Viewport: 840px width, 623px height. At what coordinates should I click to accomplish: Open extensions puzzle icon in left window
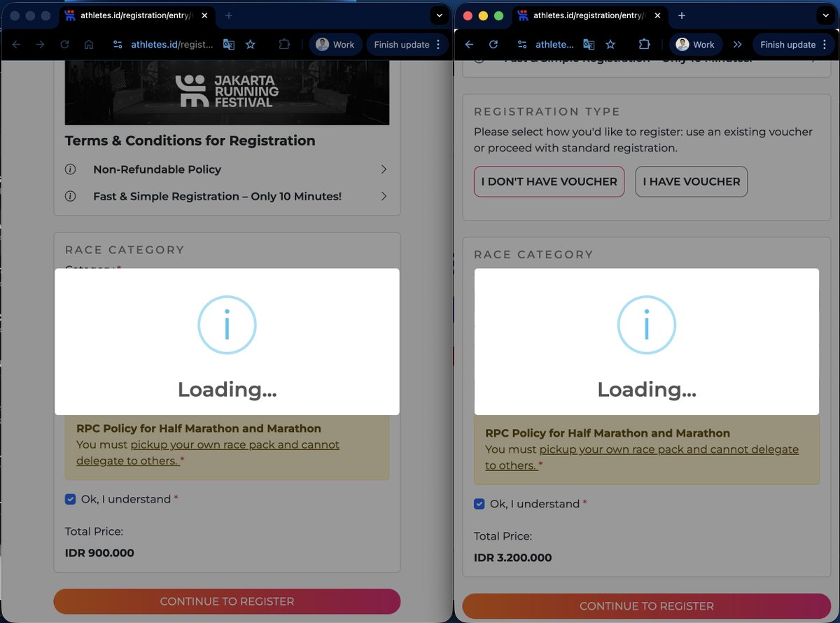pos(284,44)
